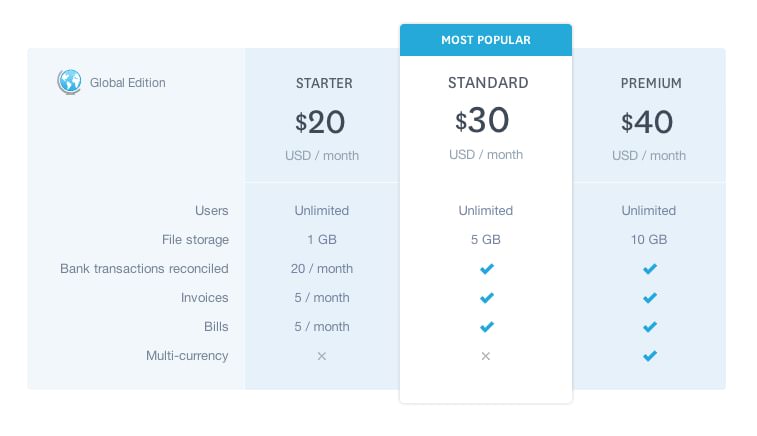Click the $30 Standard price
Screen dimensions: 757x436
tap(483, 121)
